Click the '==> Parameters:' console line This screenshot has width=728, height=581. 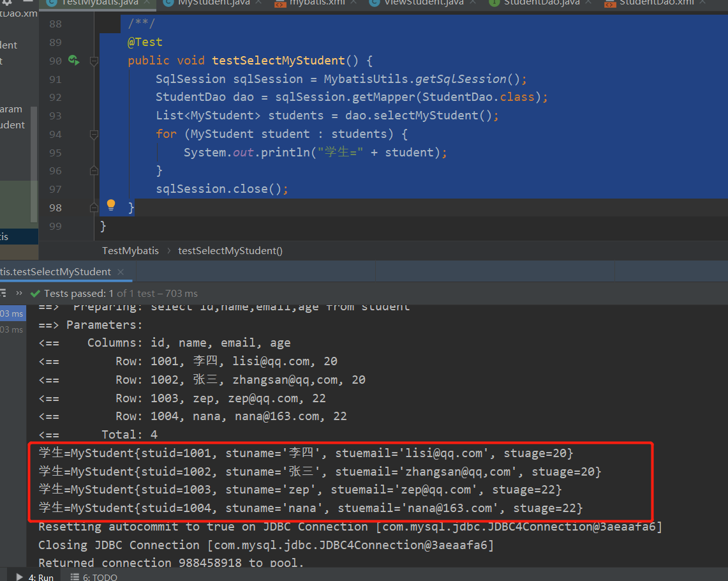[x=91, y=324]
